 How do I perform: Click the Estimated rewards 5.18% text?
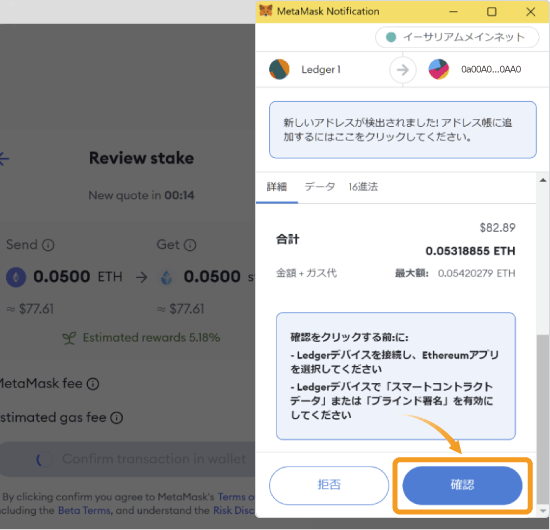[x=152, y=337]
